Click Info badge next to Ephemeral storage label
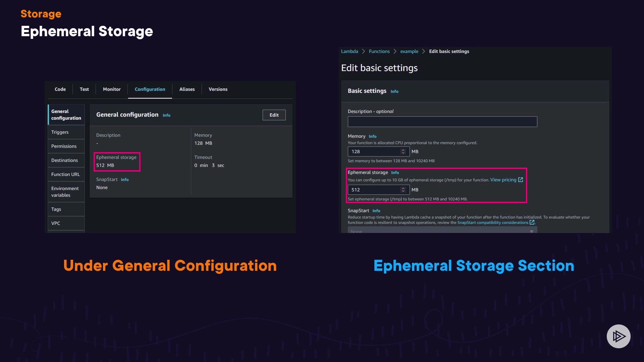644x362 pixels. [395, 173]
